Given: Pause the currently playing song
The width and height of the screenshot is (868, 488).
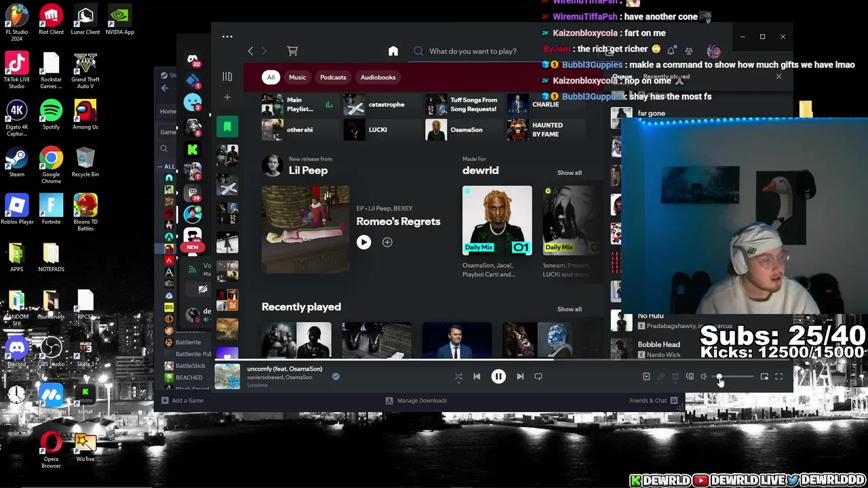Looking at the screenshot, I should pos(498,376).
